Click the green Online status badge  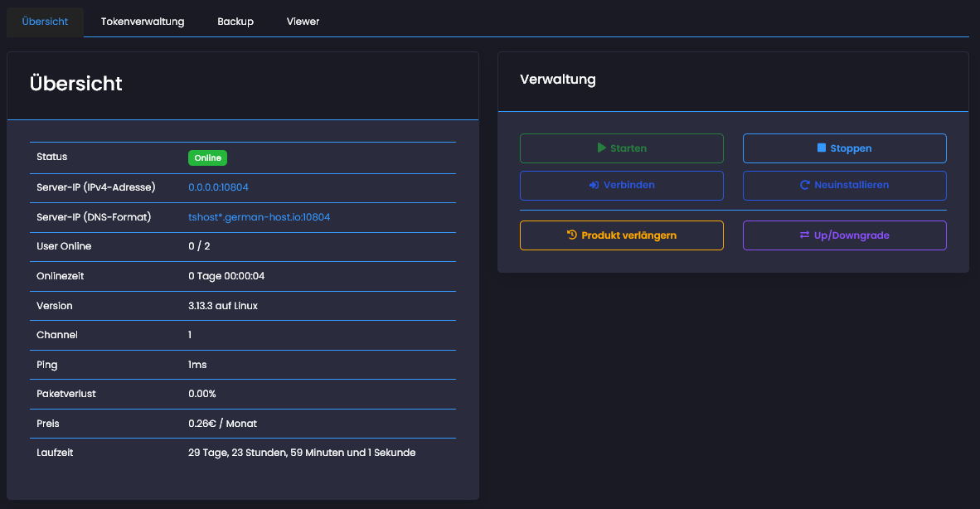pyautogui.click(x=207, y=158)
